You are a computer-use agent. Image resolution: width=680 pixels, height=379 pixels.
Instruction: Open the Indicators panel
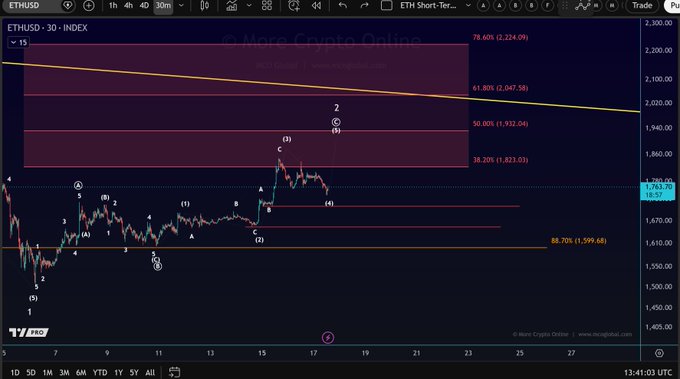click(x=232, y=6)
